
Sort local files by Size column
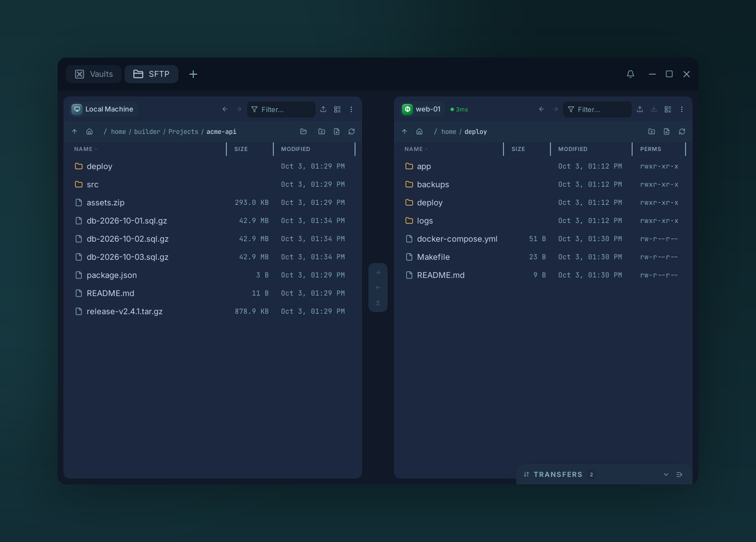(x=241, y=149)
